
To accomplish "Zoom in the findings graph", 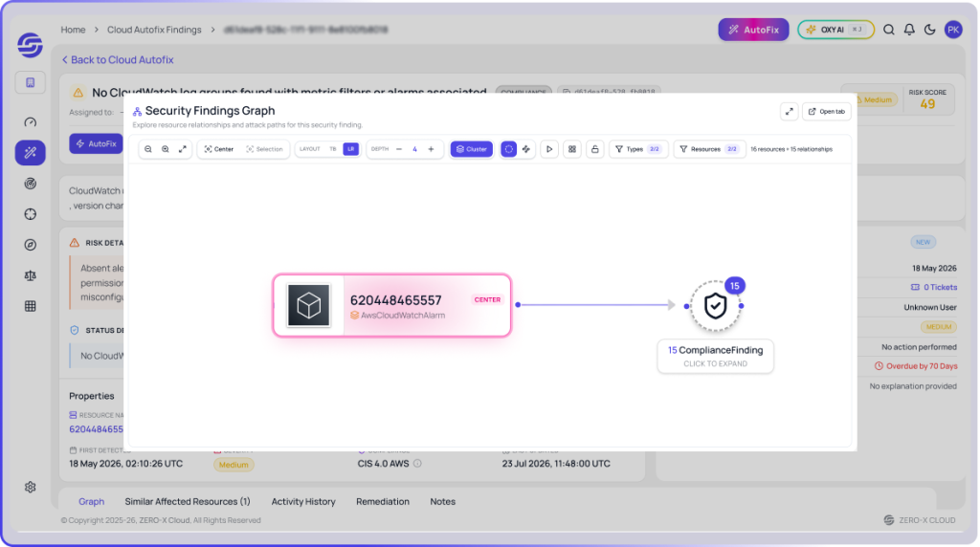I will click(x=165, y=149).
